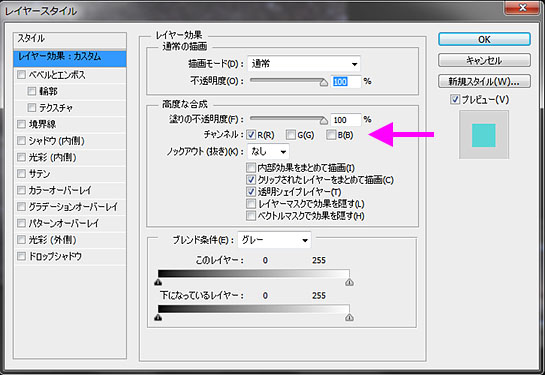Enable テクスチャ sub-effect checkbox
Viewport: 545px width, 375px height.
(32, 107)
